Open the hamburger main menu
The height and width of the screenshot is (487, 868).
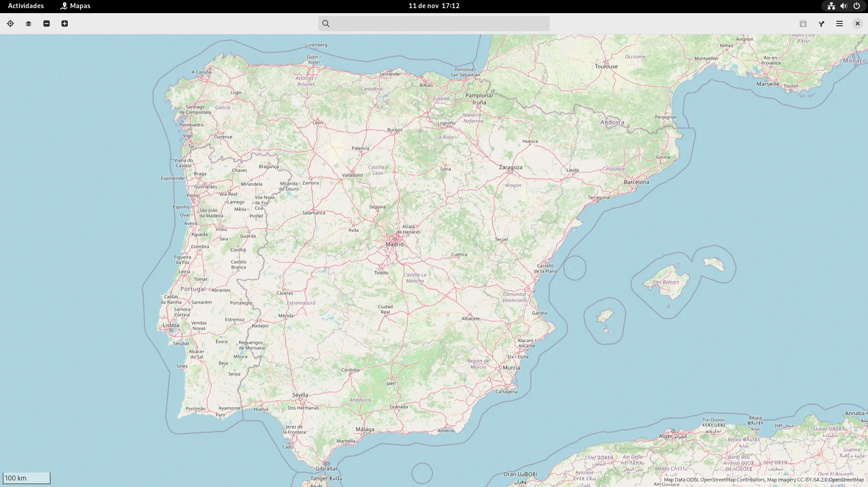click(x=840, y=24)
